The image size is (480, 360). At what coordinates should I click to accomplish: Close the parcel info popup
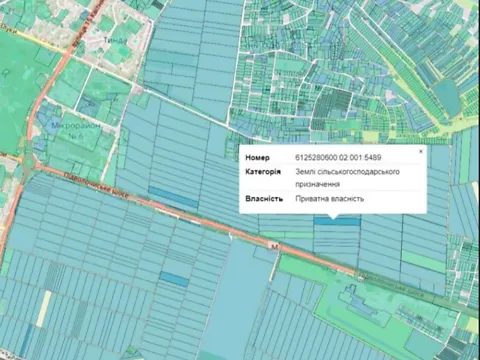pyautogui.click(x=421, y=151)
